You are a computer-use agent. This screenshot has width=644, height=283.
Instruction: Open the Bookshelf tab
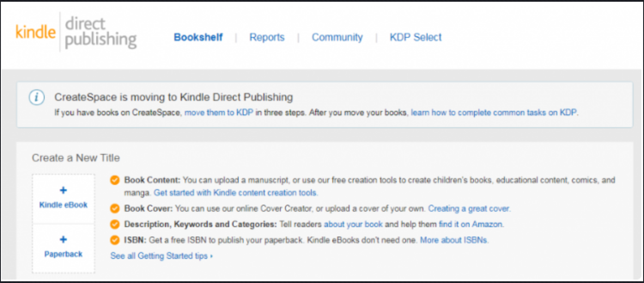pos(198,37)
